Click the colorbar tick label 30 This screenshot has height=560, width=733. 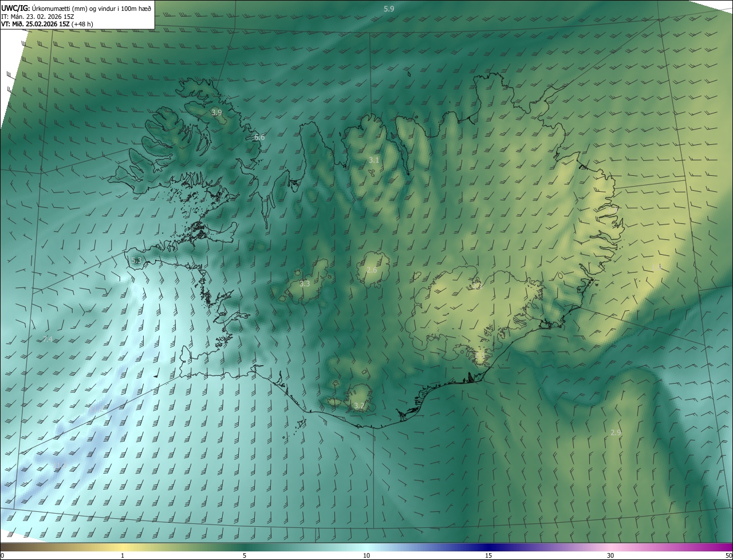(610, 555)
